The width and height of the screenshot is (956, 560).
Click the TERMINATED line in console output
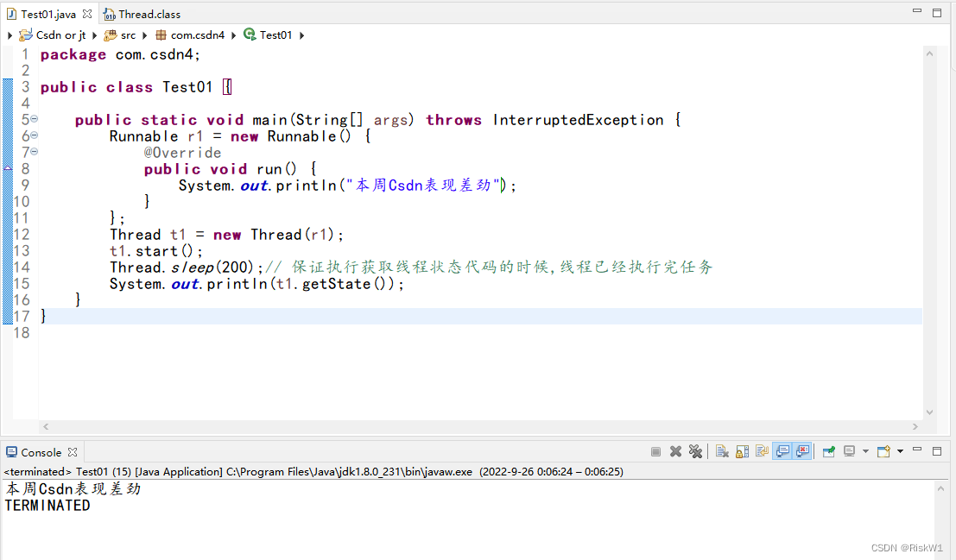coord(47,506)
